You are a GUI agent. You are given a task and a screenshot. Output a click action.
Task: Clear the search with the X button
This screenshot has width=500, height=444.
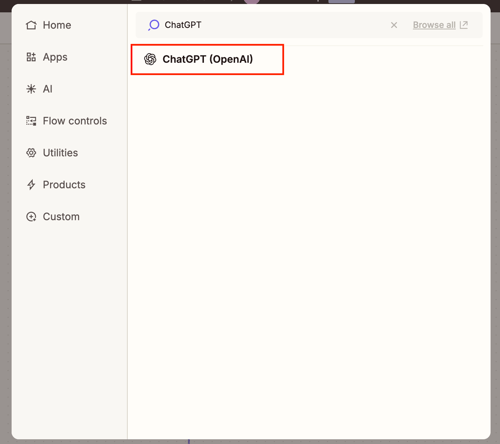tap(394, 25)
